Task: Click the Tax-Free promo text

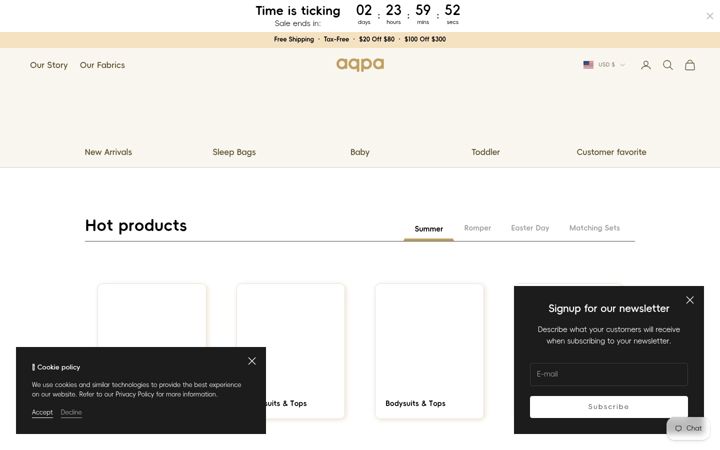Action: 336,39
